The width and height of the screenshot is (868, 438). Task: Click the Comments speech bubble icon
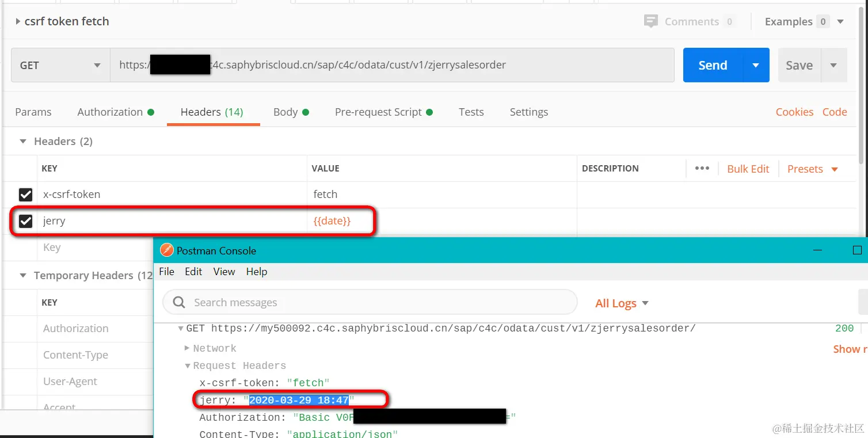click(651, 22)
